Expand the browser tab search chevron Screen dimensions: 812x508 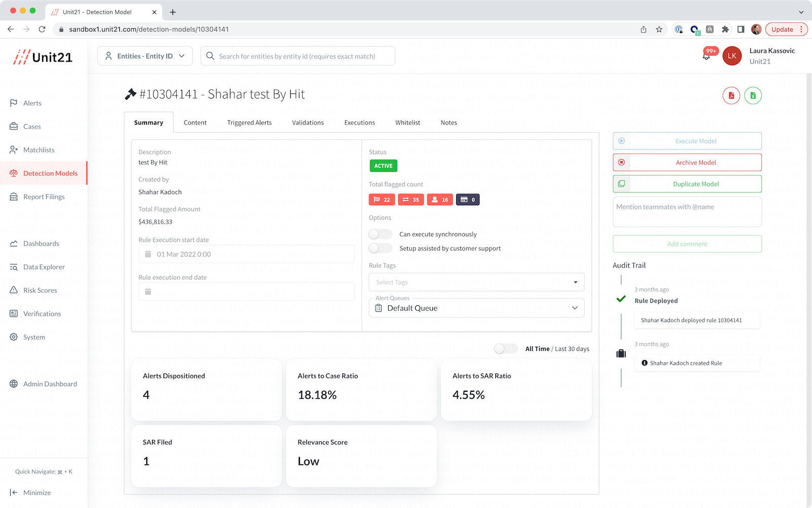click(x=801, y=12)
